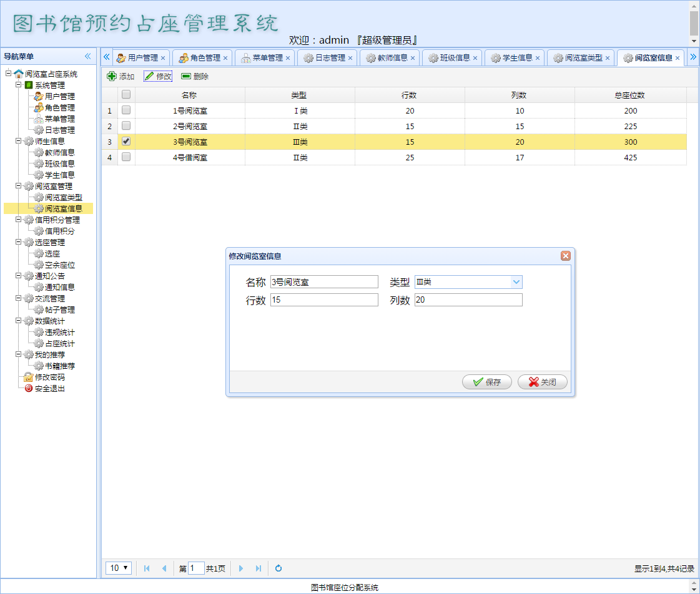Click the refresh icon in pagination bar
This screenshot has height=594, width=700.
coord(278,568)
